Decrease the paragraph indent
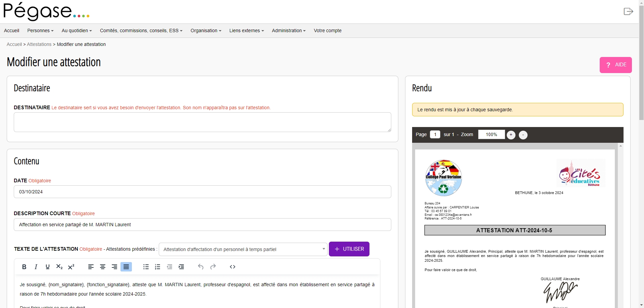 coord(169,267)
